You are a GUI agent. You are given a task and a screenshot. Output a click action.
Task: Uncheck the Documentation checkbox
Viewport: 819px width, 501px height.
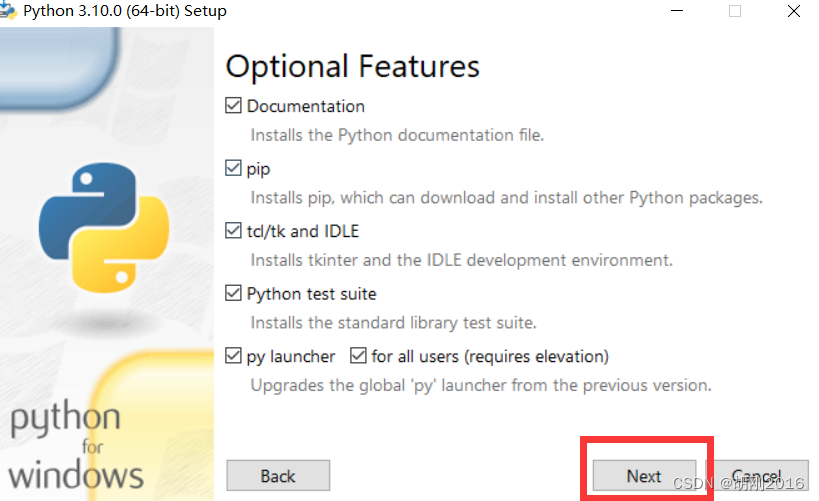(233, 106)
